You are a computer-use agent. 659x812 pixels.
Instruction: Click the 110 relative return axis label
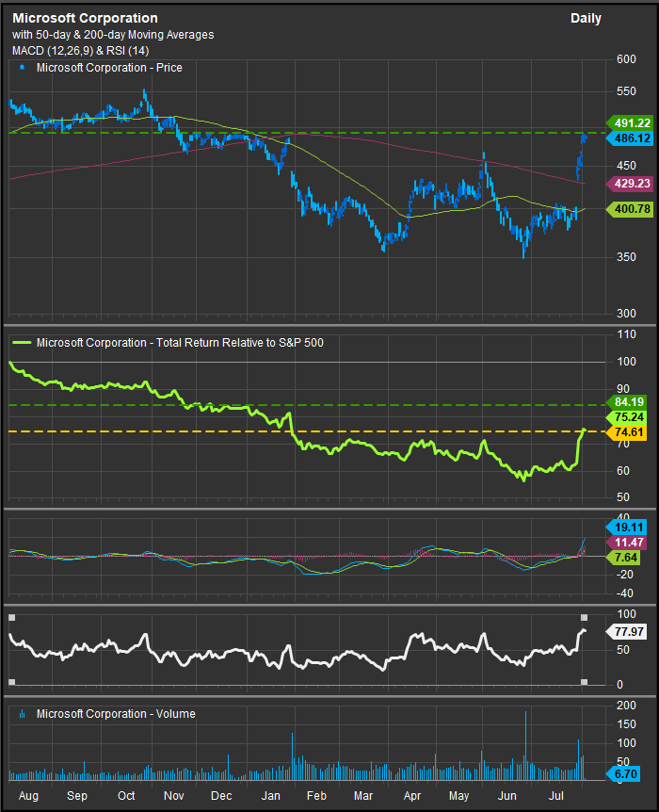click(626, 334)
